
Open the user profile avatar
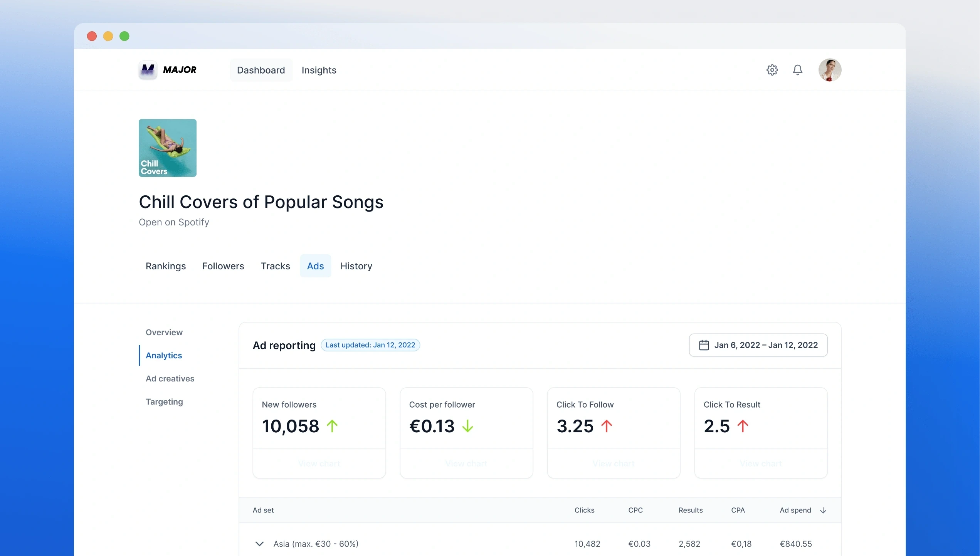coord(830,70)
